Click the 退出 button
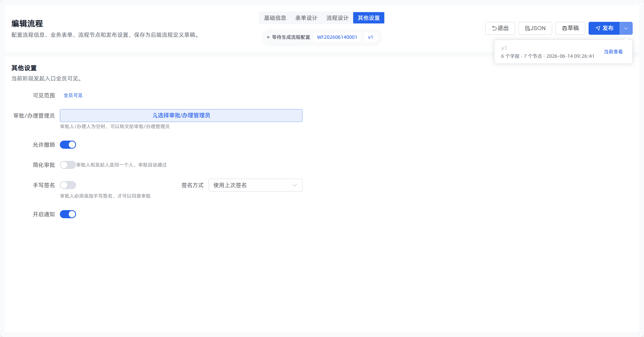 [x=500, y=28]
